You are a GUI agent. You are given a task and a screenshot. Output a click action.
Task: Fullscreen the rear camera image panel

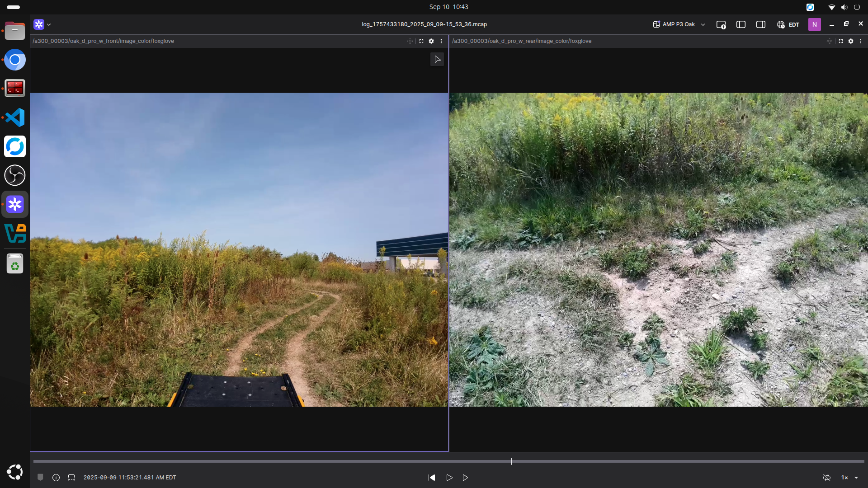click(841, 41)
